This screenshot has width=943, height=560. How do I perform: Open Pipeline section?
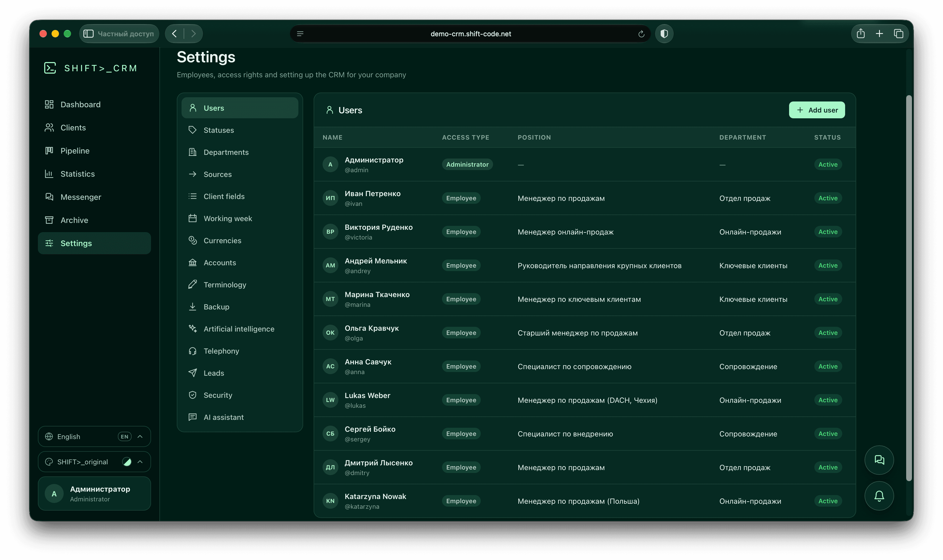(94, 151)
